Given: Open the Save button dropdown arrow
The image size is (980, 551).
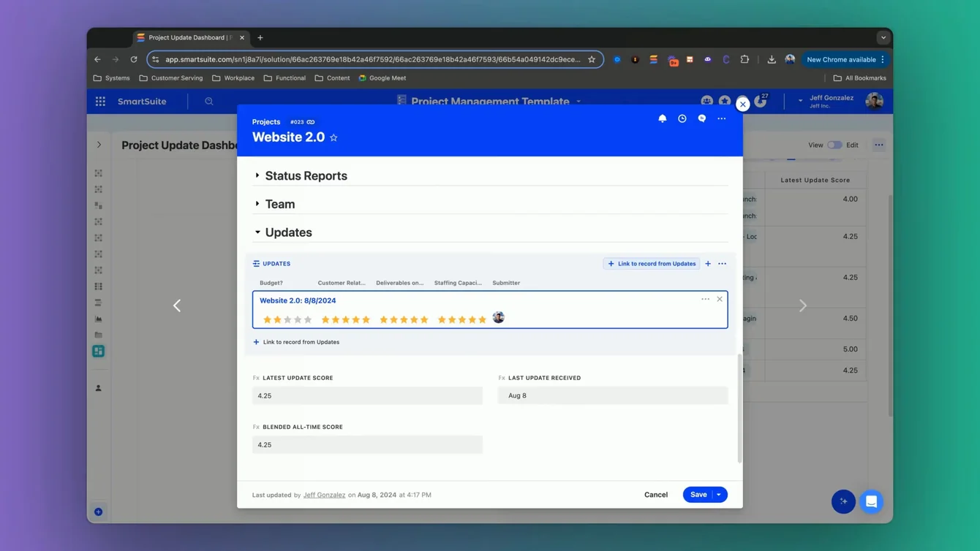Looking at the screenshot, I should pos(719,495).
